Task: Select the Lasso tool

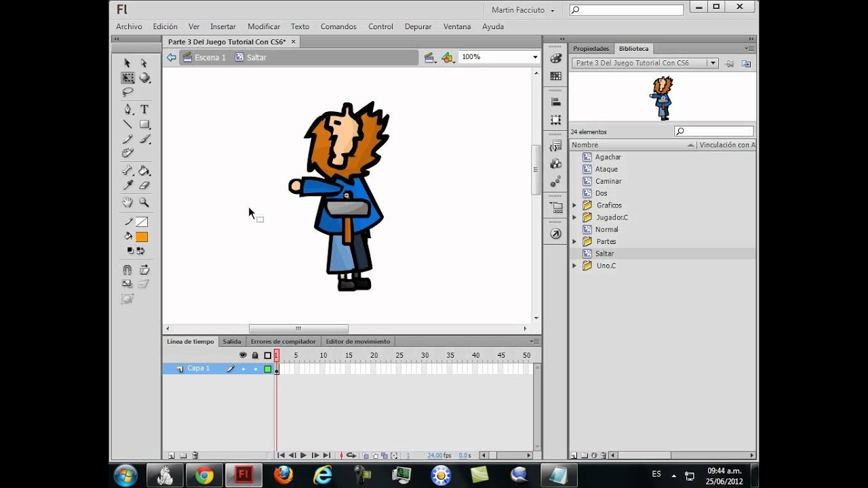Action: (x=127, y=92)
